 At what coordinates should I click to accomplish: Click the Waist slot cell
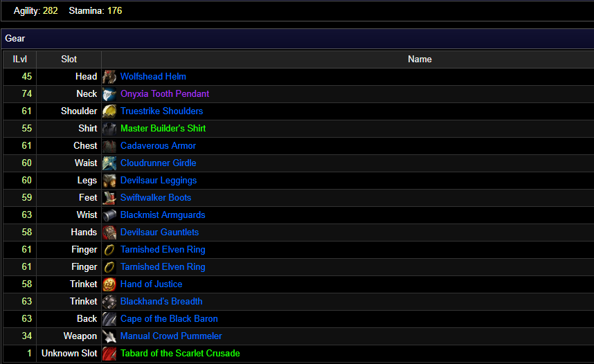tap(69, 163)
